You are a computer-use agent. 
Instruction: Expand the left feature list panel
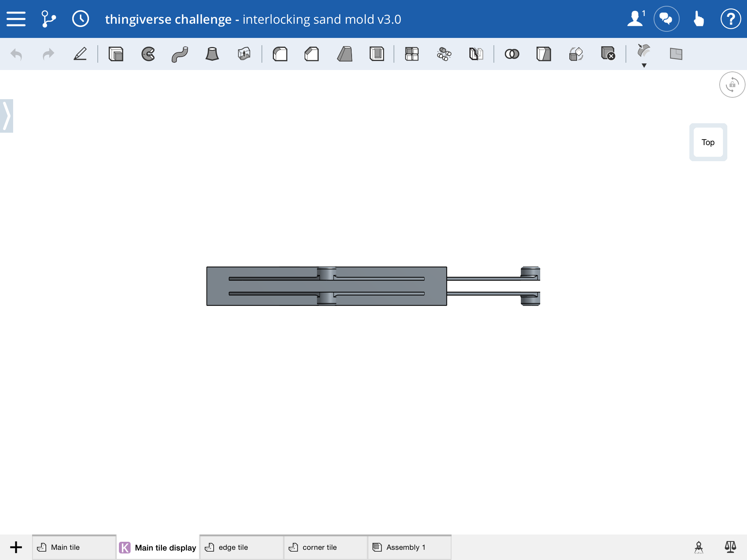7,116
